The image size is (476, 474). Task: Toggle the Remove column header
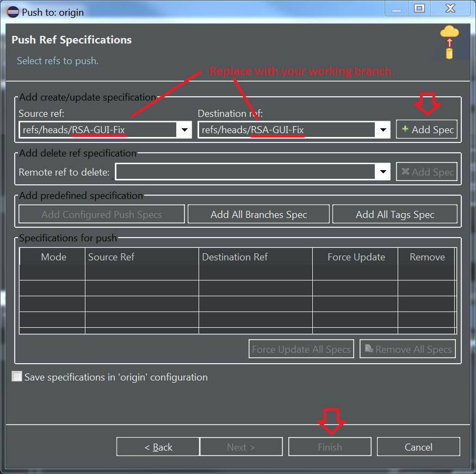point(427,257)
